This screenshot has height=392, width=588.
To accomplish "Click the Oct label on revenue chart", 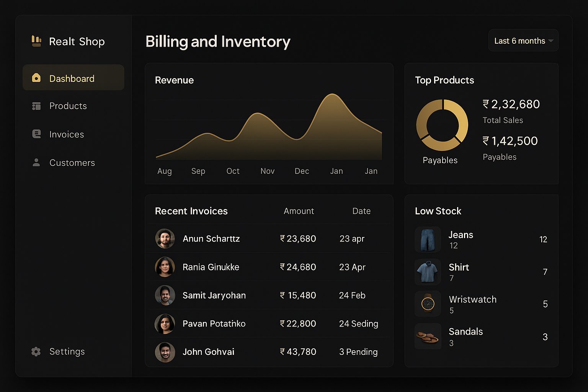I will tap(233, 171).
